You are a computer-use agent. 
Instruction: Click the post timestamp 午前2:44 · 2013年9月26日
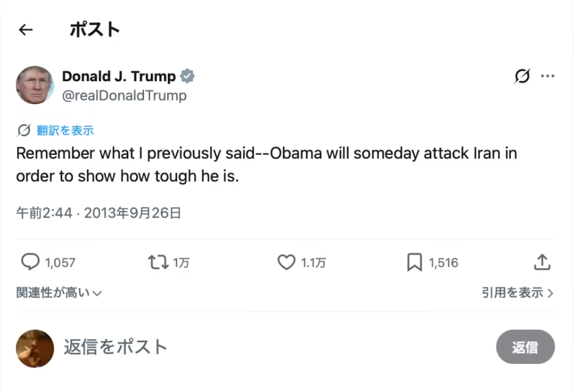[98, 213]
